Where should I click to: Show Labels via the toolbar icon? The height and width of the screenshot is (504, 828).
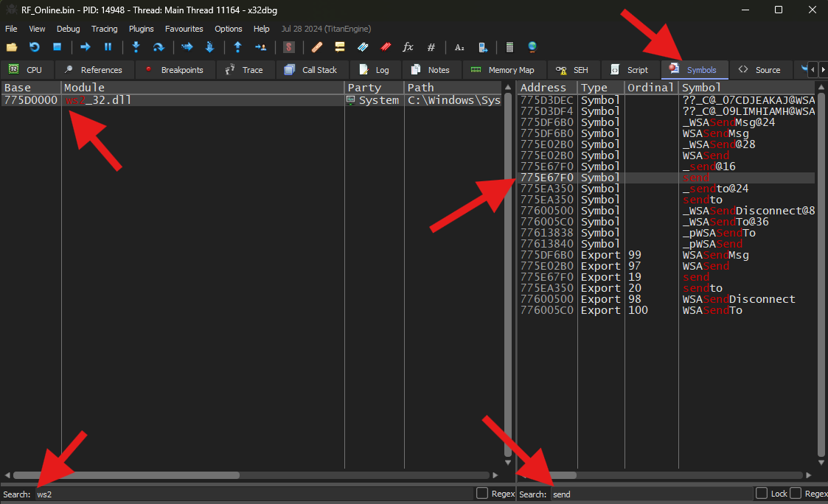coord(363,47)
